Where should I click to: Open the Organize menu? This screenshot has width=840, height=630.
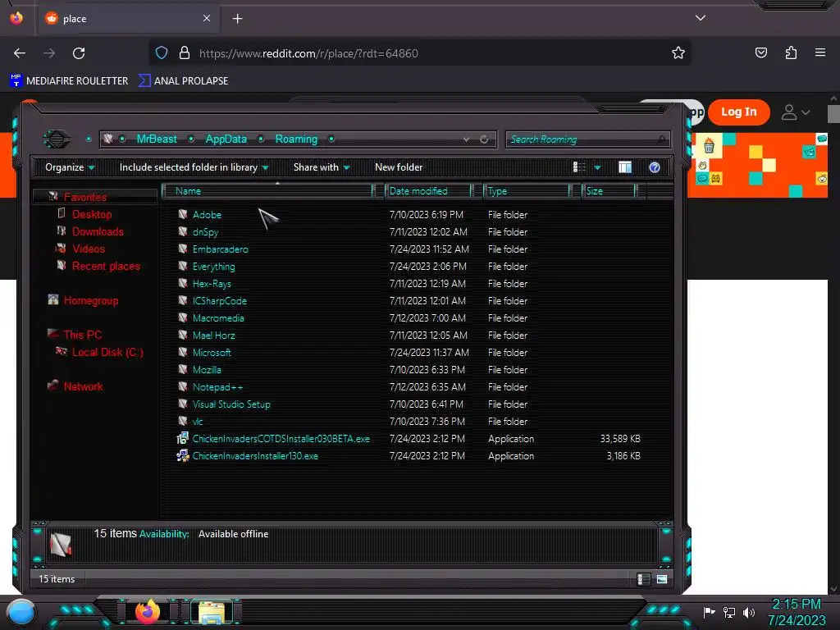[x=70, y=167]
